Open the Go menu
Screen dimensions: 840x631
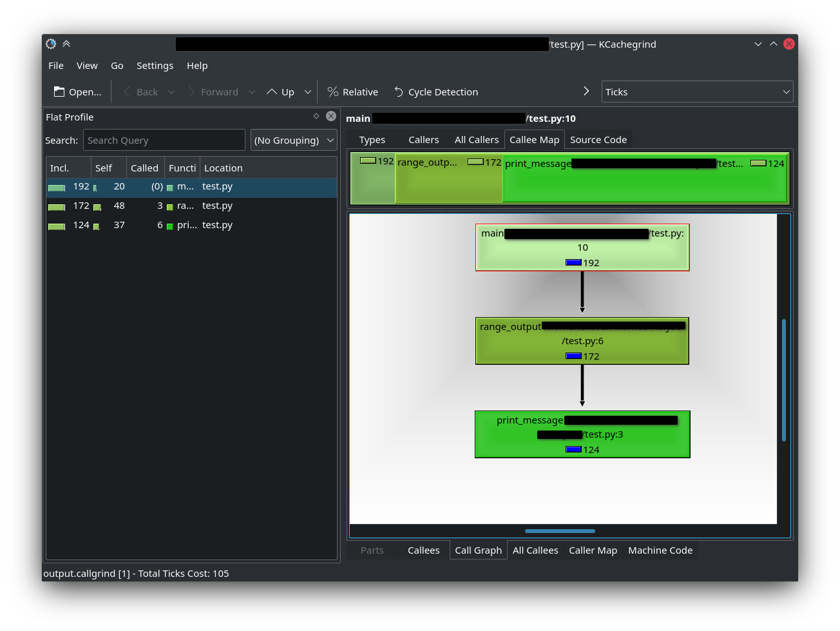click(x=117, y=66)
